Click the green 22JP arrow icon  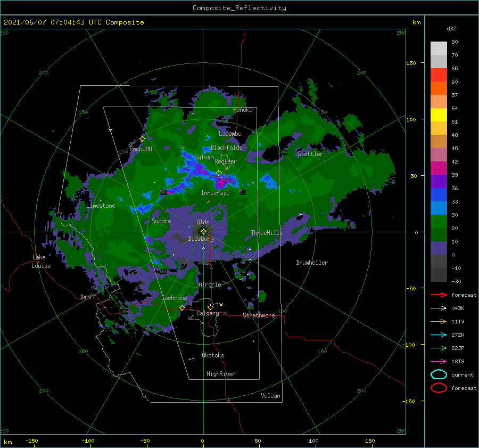coord(439,348)
